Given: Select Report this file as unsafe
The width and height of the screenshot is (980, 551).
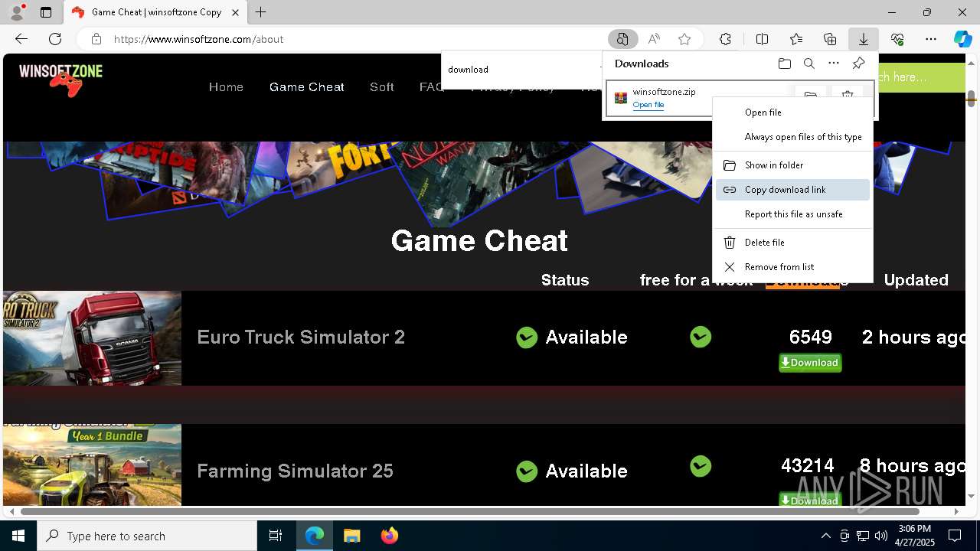Looking at the screenshot, I should click(792, 214).
